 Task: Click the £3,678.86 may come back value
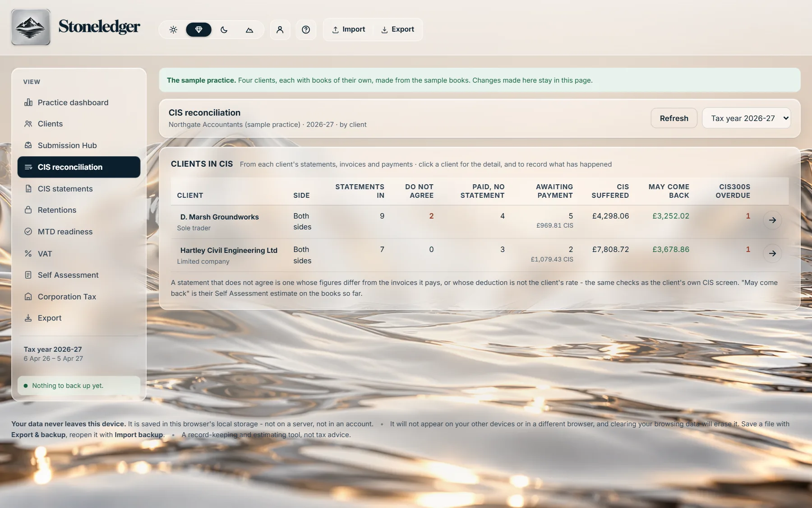click(x=671, y=250)
